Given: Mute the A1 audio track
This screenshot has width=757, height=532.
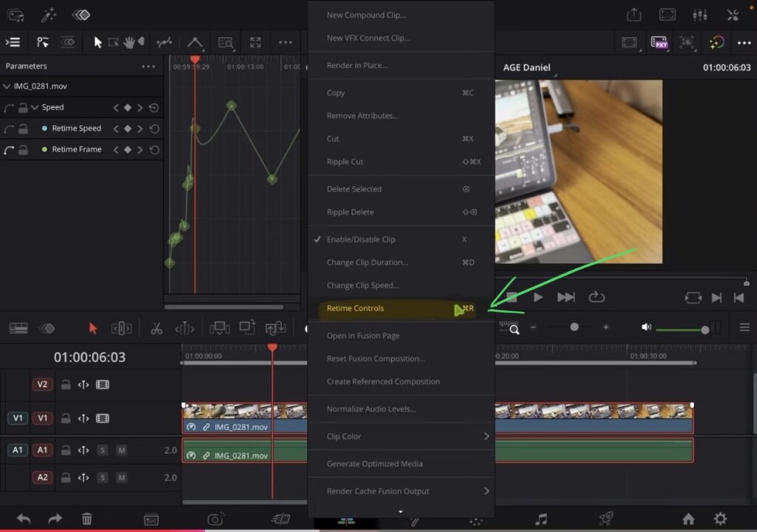Looking at the screenshot, I should pos(122,451).
